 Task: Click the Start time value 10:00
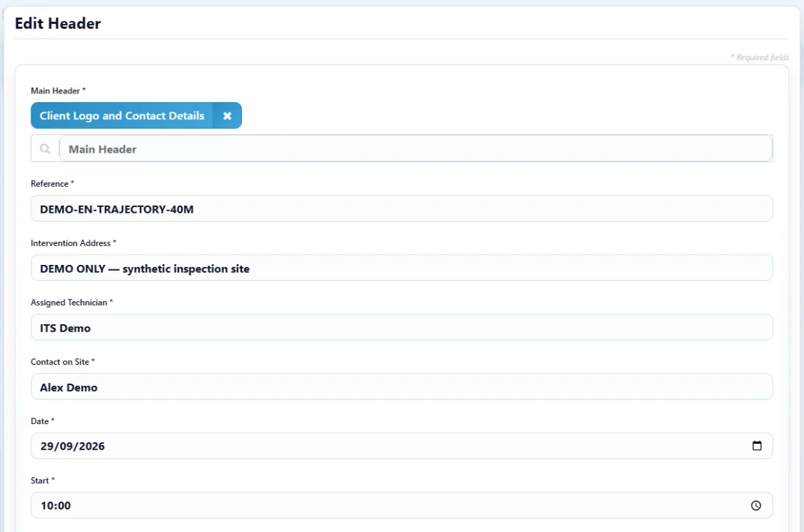pos(55,505)
